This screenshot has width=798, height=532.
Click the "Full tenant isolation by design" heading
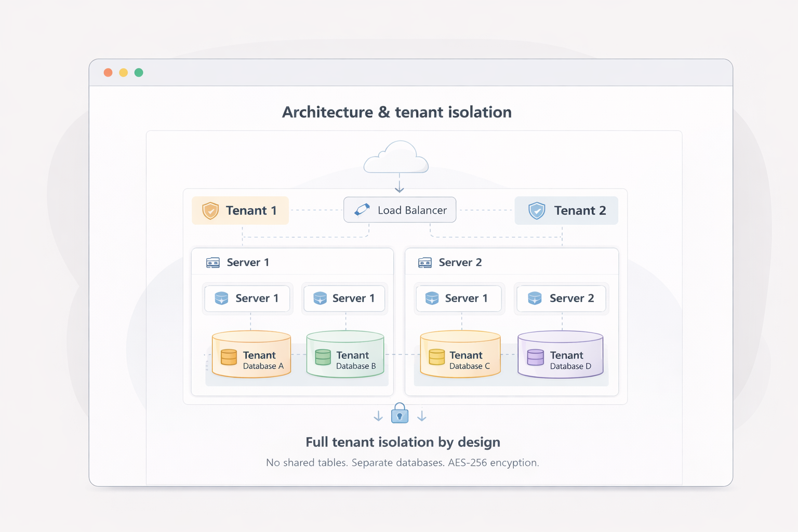[x=403, y=442]
